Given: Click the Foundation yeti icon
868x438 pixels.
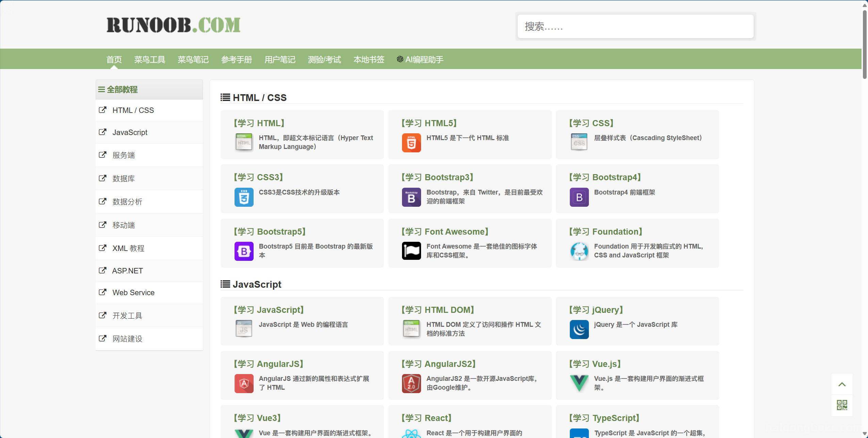Looking at the screenshot, I should click(579, 251).
